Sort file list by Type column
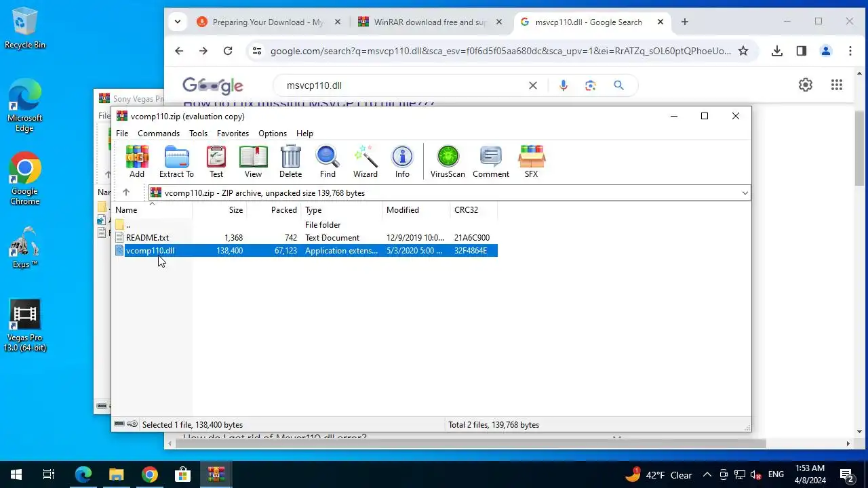 pyautogui.click(x=342, y=210)
